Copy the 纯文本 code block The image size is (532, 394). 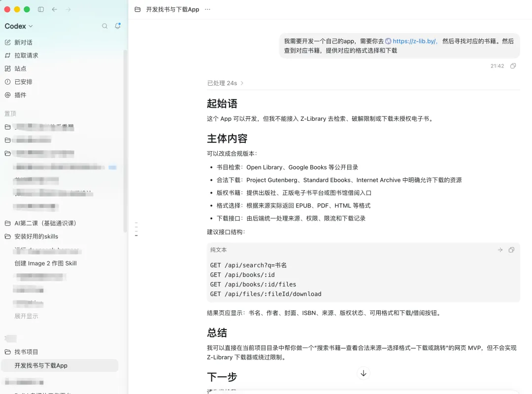coord(511,250)
